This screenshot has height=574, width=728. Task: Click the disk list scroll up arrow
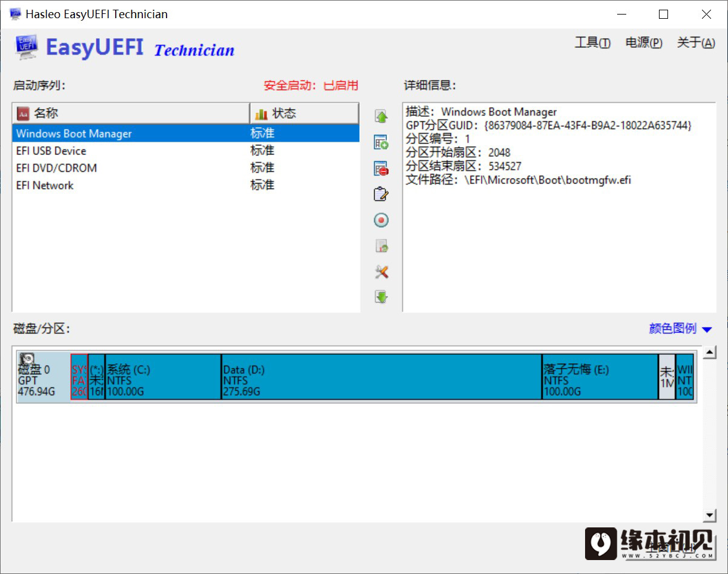710,354
